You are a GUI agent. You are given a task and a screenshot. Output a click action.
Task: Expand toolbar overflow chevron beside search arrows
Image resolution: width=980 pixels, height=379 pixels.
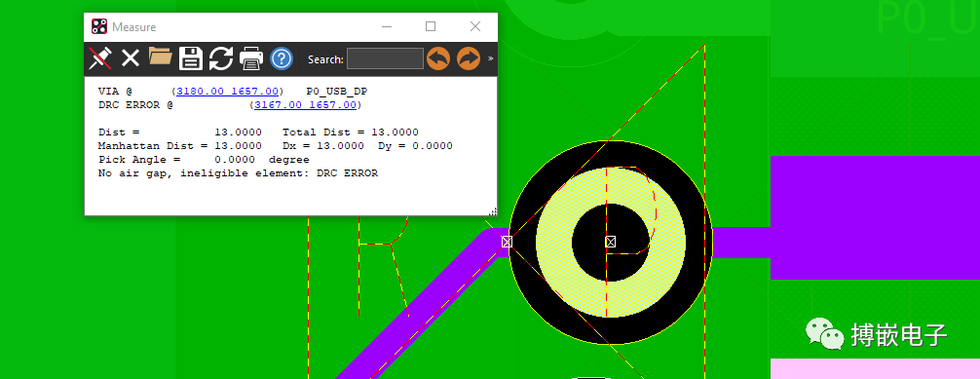tap(491, 58)
